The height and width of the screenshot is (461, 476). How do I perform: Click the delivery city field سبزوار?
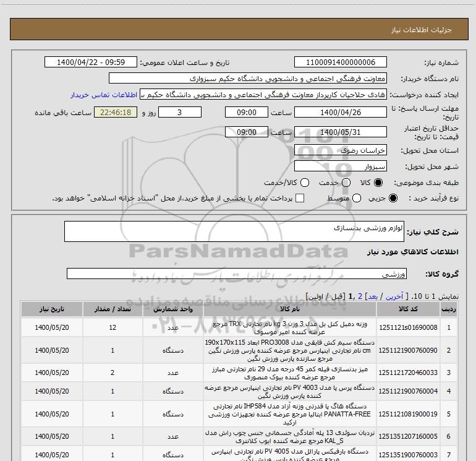[340, 166]
